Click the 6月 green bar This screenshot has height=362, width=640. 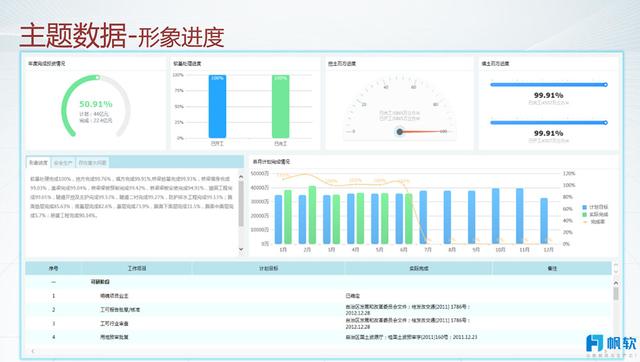409,219
